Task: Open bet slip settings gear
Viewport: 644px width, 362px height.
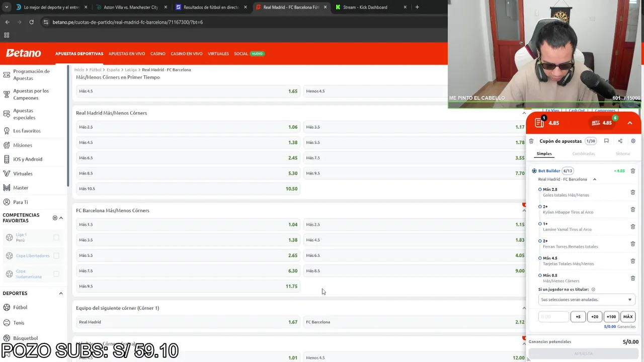Action: (633, 141)
